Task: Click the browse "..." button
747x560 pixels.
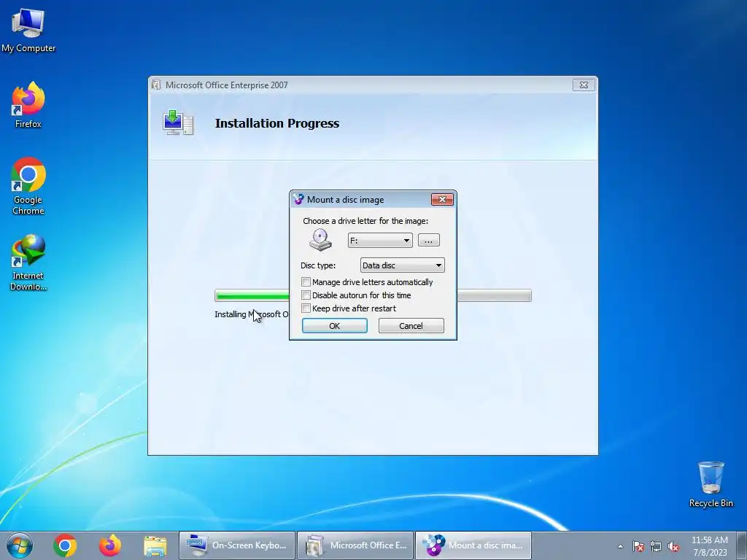Action: coord(428,241)
